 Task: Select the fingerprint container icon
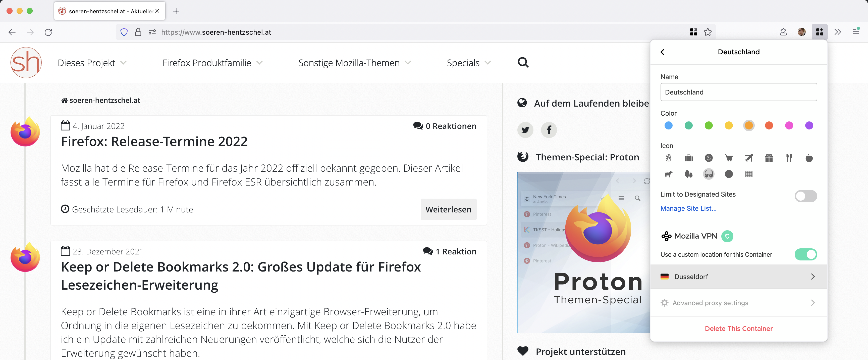tap(669, 158)
